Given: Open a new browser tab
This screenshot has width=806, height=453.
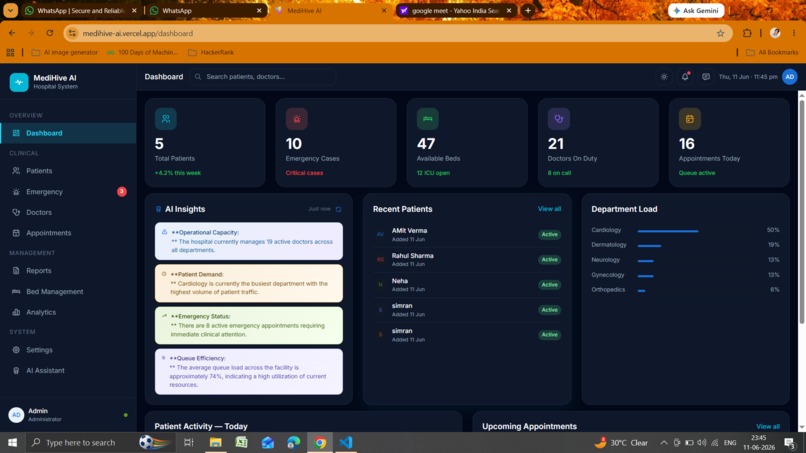Looking at the screenshot, I should [528, 10].
